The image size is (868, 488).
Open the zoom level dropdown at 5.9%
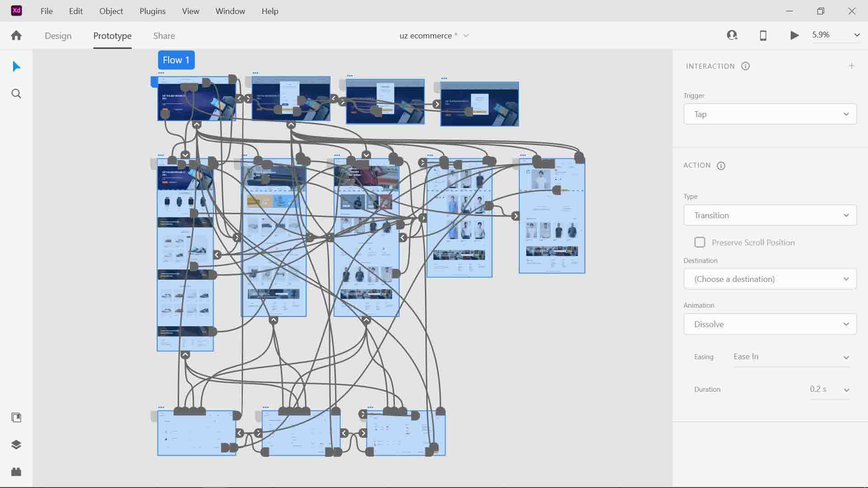coord(856,35)
